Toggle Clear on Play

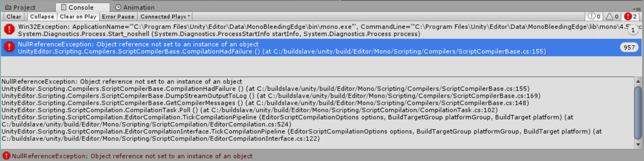78,17
